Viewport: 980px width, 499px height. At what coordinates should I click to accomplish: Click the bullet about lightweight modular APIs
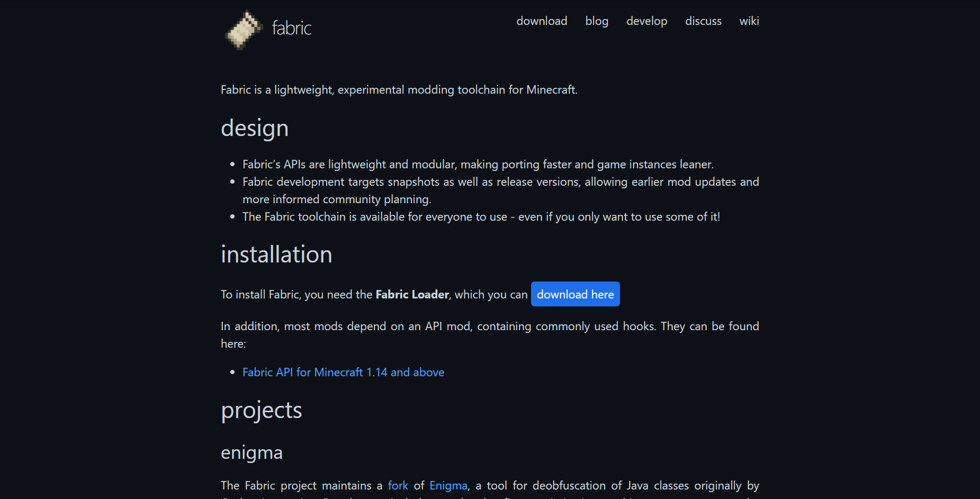[478, 165]
